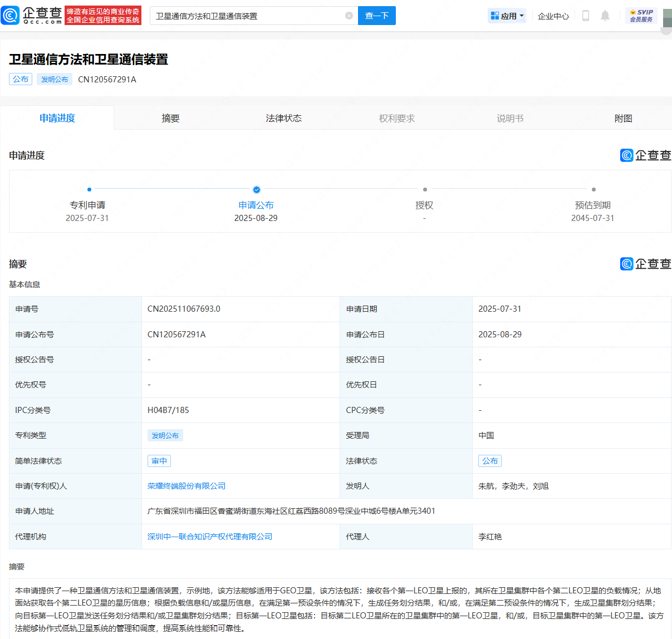
Task: Click the 审中 simple legal status tag
Action: point(159,461)
